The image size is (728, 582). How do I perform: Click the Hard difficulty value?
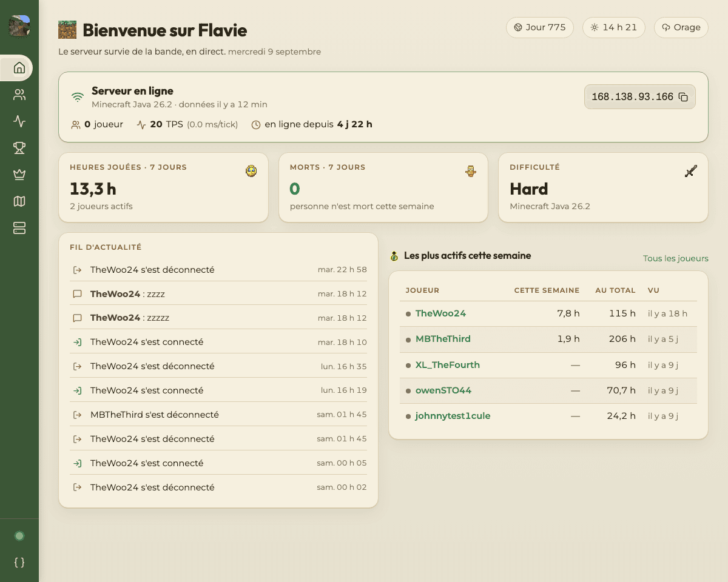(529, 189)
